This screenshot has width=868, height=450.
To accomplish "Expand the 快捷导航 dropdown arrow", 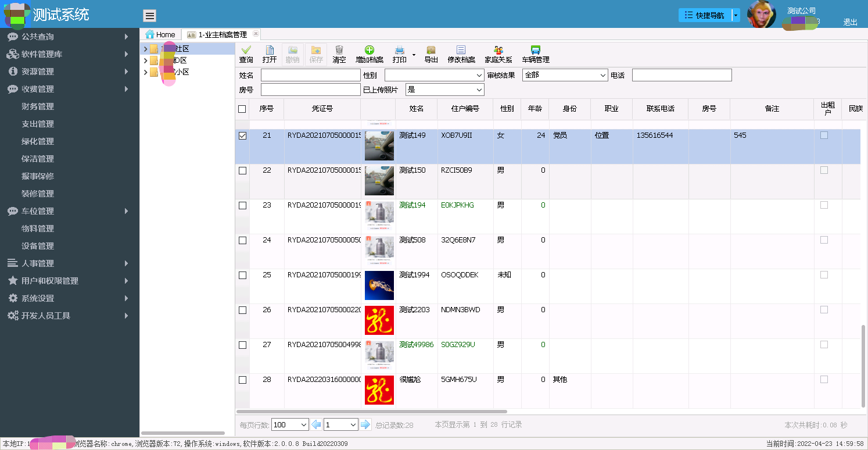I will [x=736, y=15].
